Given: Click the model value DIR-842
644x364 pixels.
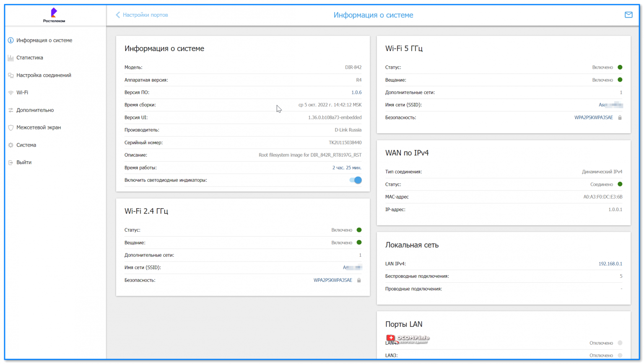Looking at the screenshot, I should [353, 67].
